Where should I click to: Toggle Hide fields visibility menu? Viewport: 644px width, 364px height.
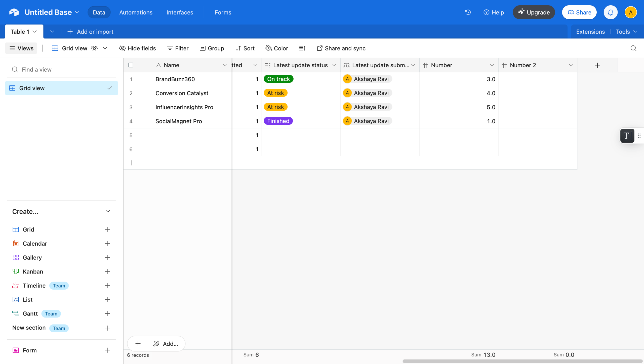(138, 48)
